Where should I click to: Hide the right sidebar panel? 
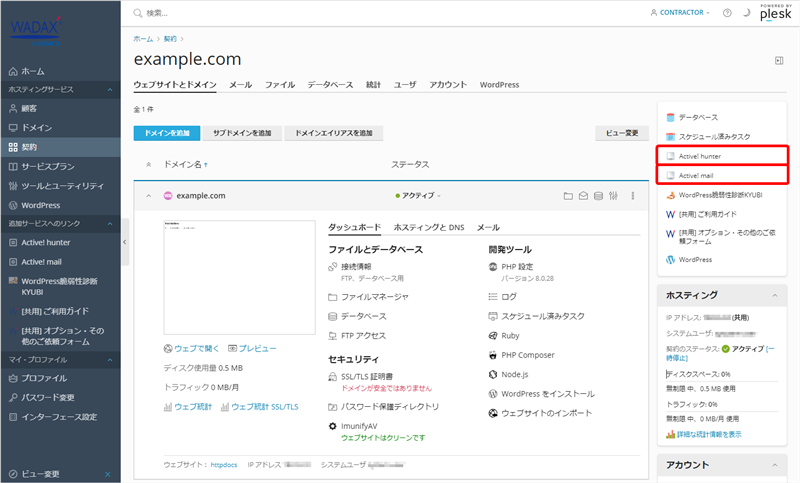click(x=779, y=60)
